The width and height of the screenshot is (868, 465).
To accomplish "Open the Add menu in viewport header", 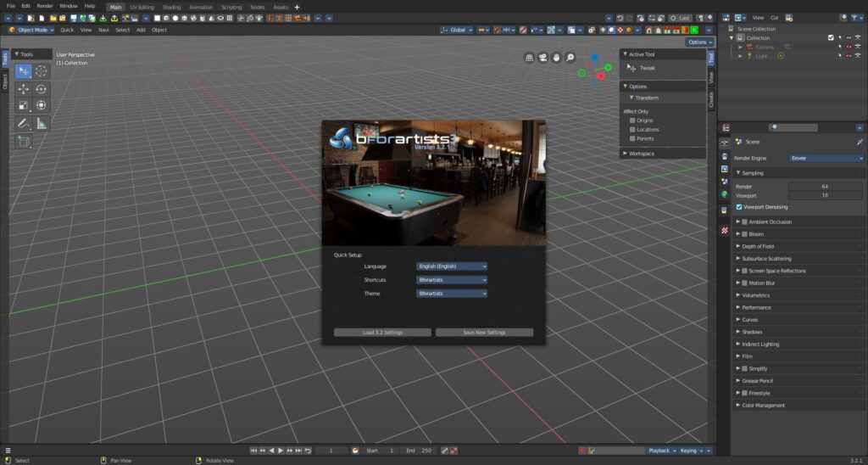I will point(141,30).
